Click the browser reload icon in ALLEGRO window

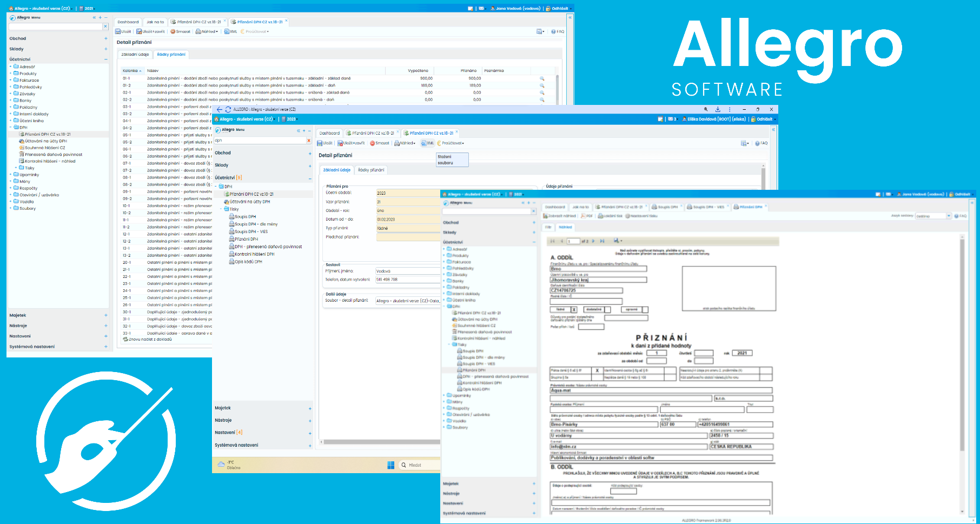coord(228,109)
